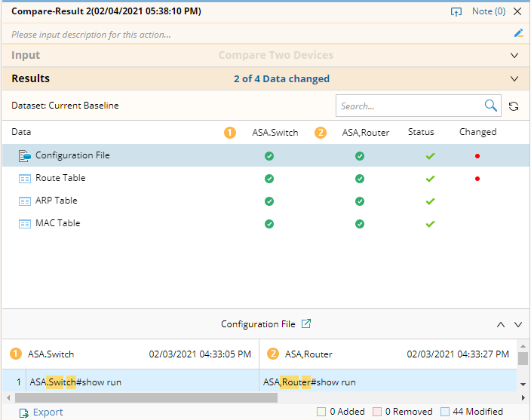Viewport: 531px width, 420px height.
Task: Click the Search input field
Action: point(409,106)
